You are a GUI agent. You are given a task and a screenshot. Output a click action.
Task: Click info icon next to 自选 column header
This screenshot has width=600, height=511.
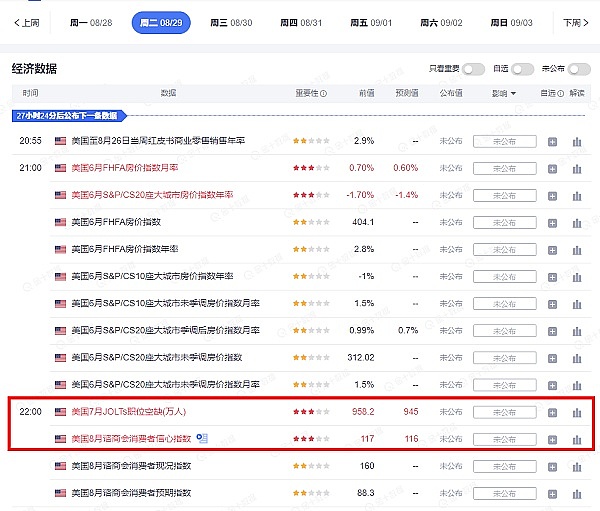[x=561, y=93]
